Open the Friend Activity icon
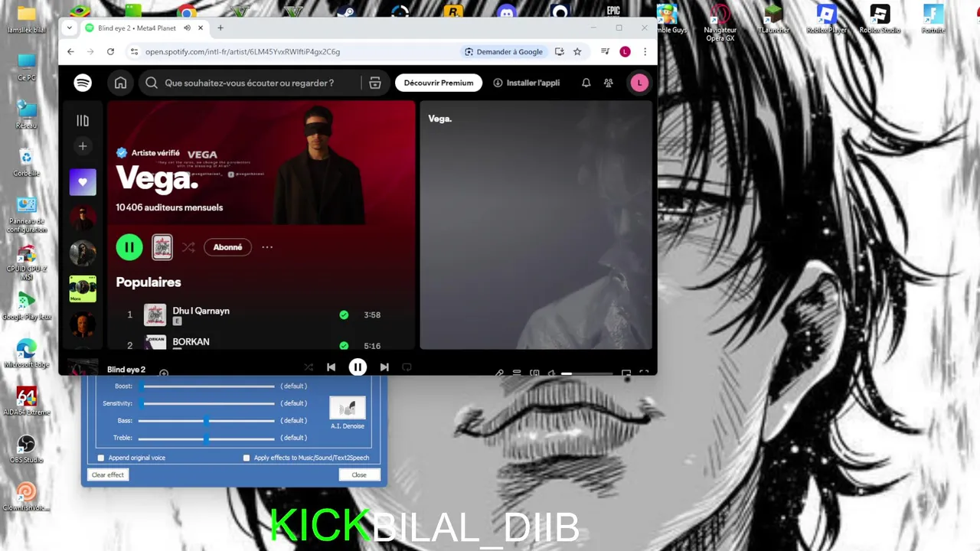Image resolution: width=980 pixels, height=551 pixels. click(x=609, y=83)
